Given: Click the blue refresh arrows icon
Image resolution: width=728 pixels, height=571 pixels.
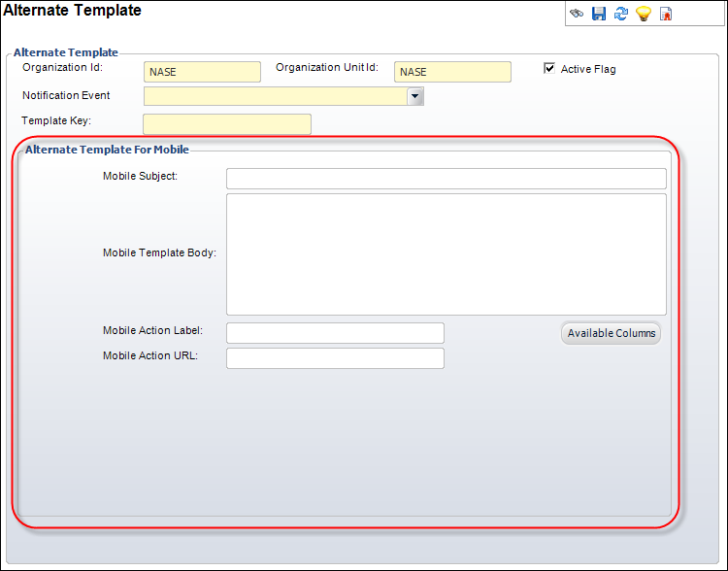Looking at the screenshot, I should click(621, 14).
